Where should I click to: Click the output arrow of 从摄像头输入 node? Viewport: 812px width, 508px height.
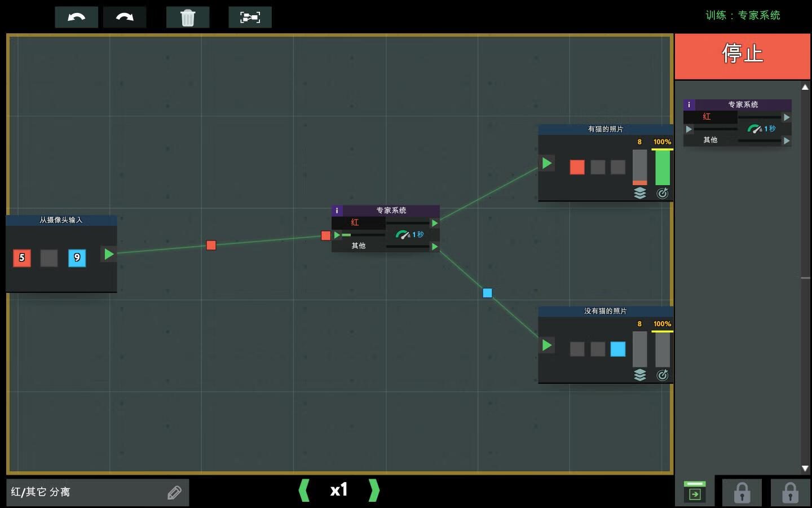pyautogui.click(x=109, y=254)
